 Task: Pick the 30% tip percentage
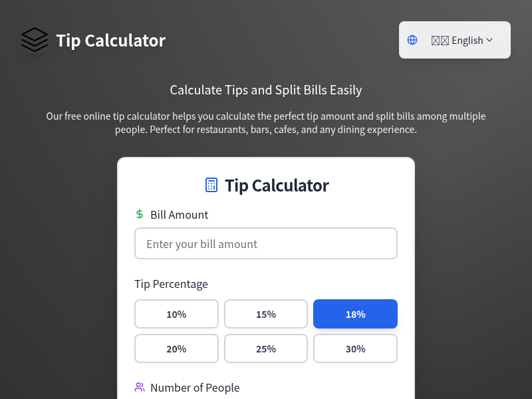coord(355,348)
